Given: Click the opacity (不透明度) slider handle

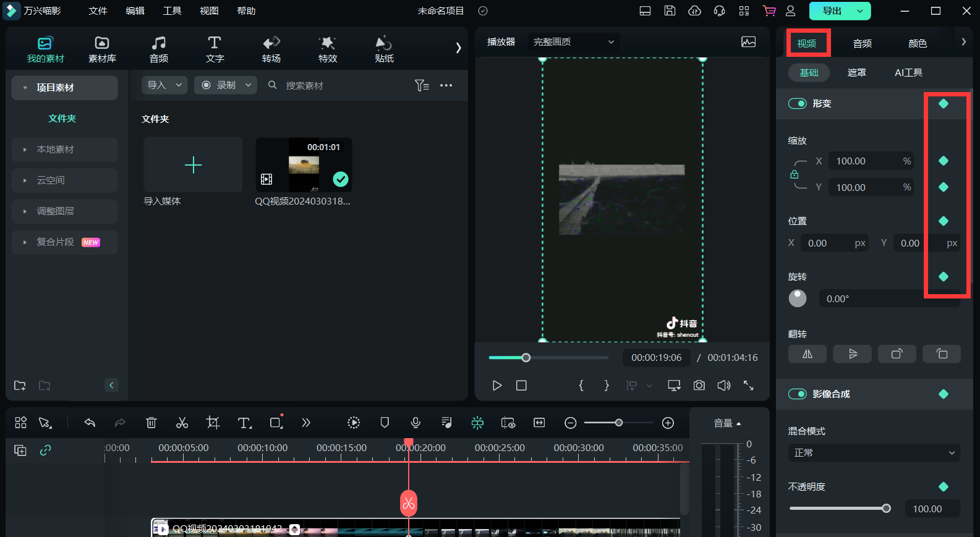Looking at the screenshot, I should (886, 509).
